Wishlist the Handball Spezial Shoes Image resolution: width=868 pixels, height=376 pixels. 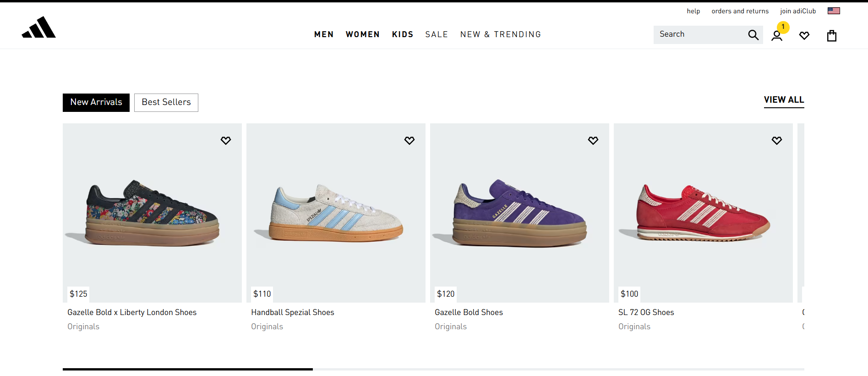click(x=409, y=140)
